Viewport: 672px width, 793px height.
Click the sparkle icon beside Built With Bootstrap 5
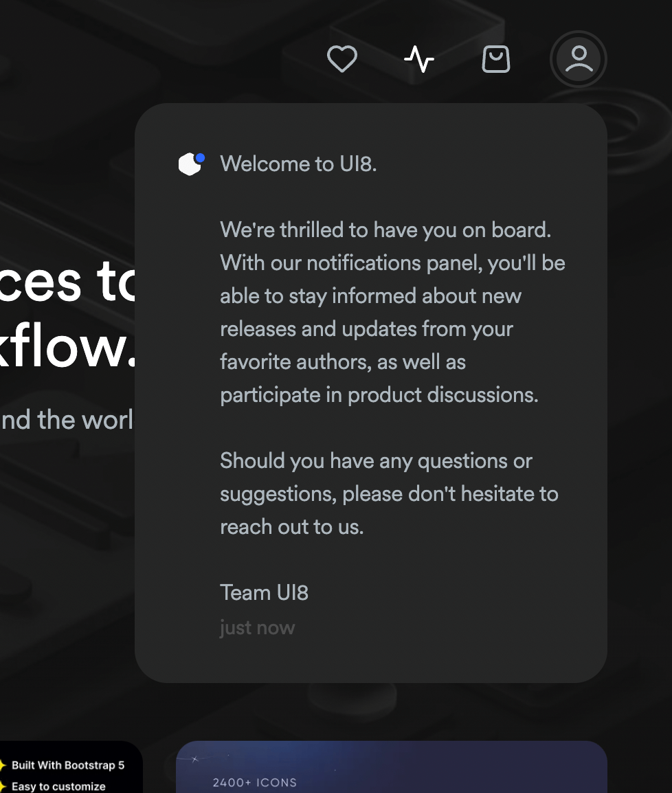point(2,765)
